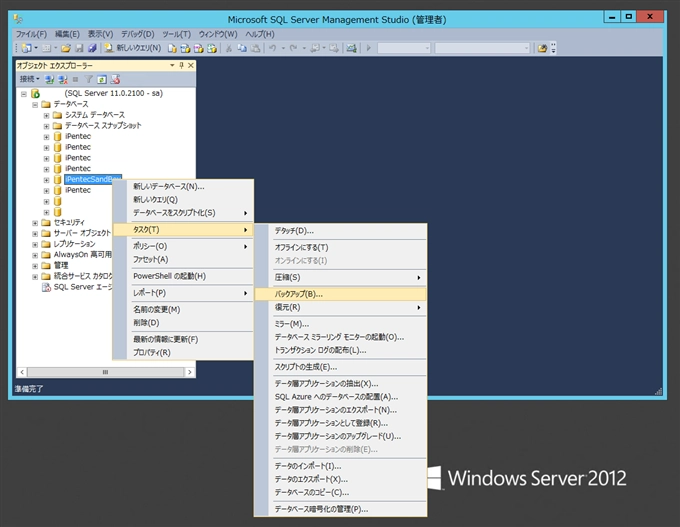680x527 pixels.
Task: Click the save disk toolbar icon
Action: click(x=79, y=47)
